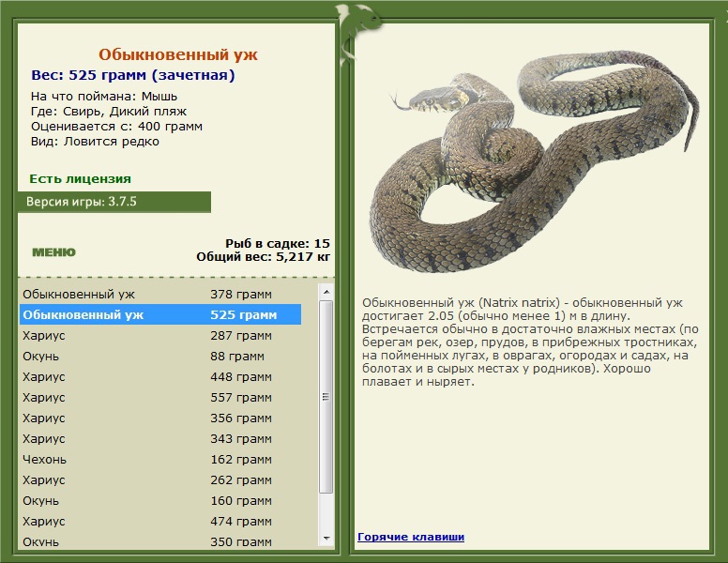Select Чехонь 162 грамм row

pos(160,460)
